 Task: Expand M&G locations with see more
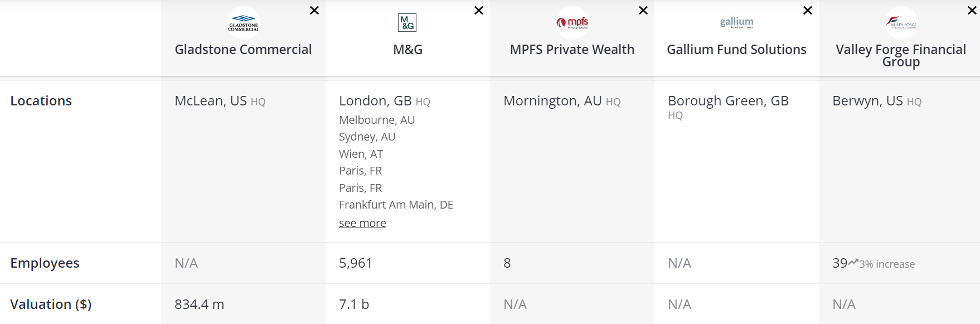click(362, 223)
